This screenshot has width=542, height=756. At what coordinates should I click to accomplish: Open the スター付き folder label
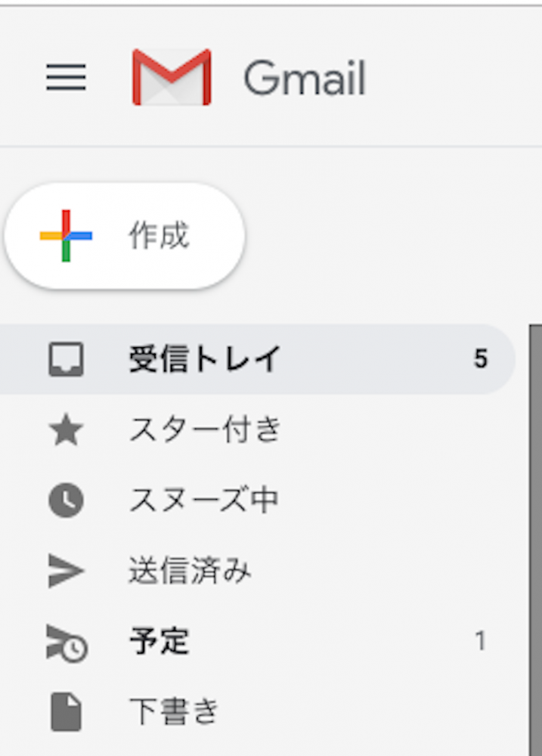point(205,430)
